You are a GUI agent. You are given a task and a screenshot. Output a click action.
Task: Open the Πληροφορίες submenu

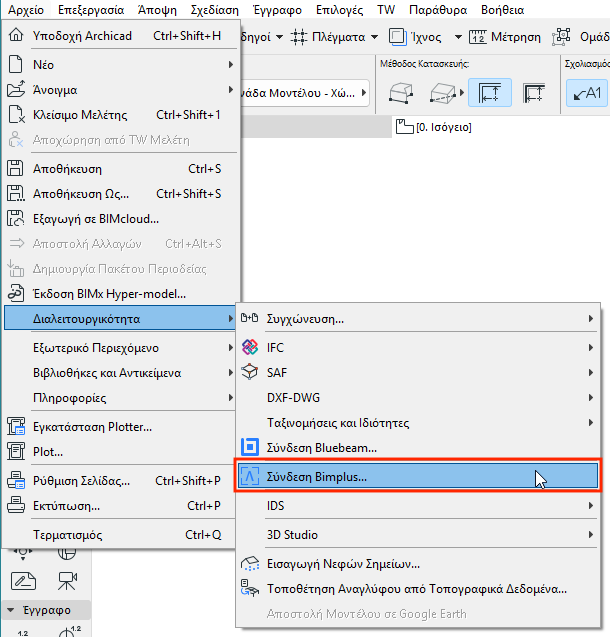click(119, 397)
